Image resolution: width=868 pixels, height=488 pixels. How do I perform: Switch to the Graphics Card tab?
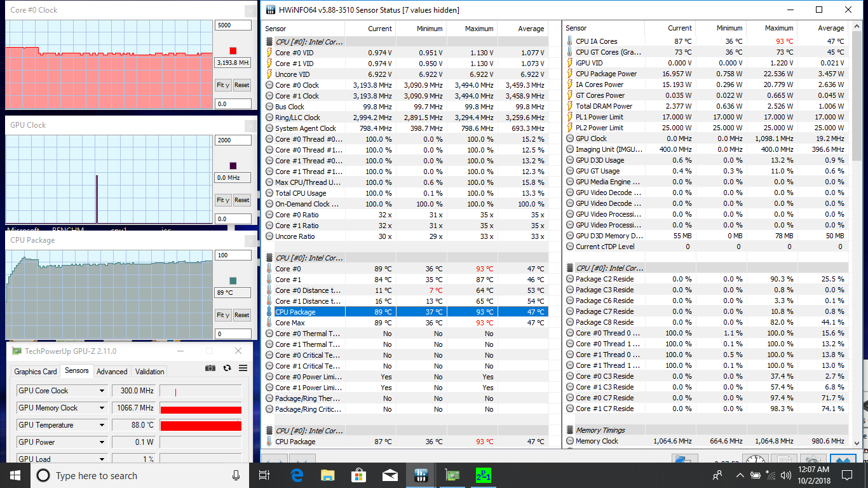coord(36,372)
